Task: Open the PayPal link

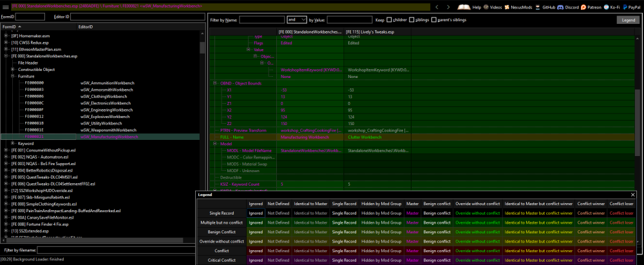Action: [x=631, y=7]
